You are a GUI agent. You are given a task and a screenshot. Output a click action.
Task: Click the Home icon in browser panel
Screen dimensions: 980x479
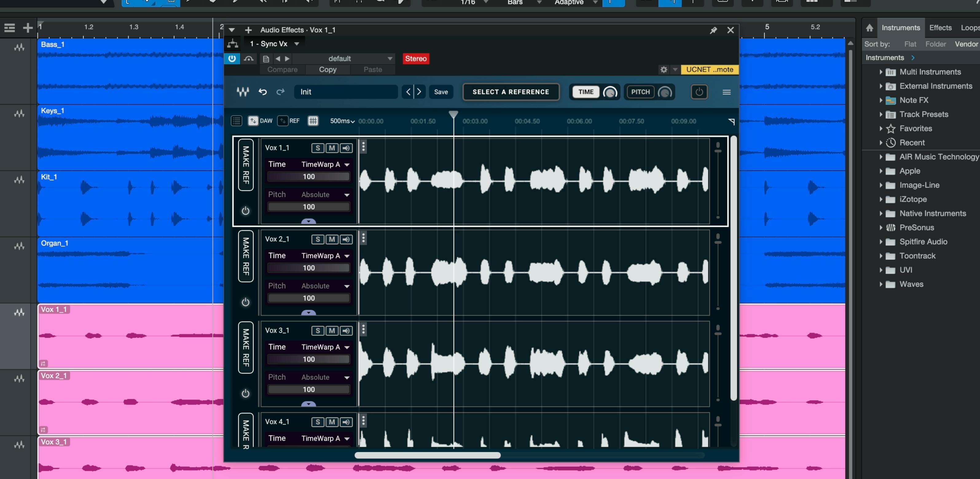(869, 28)
